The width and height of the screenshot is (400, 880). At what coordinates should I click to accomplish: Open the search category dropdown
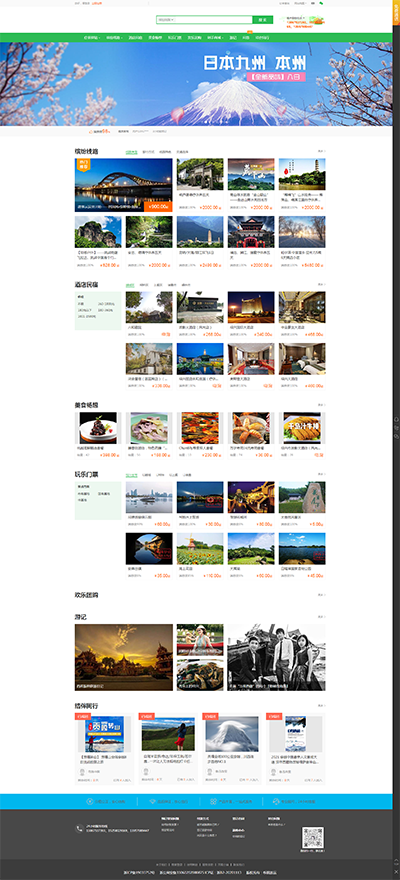point(166,20)
